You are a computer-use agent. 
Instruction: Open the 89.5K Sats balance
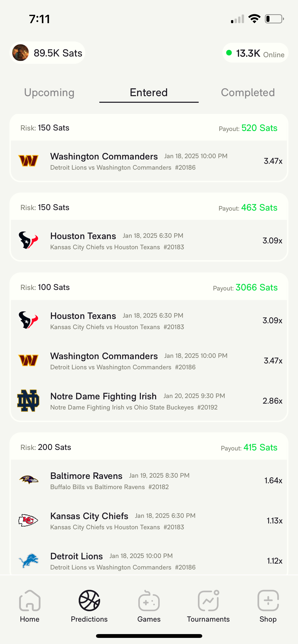(58, 53)
